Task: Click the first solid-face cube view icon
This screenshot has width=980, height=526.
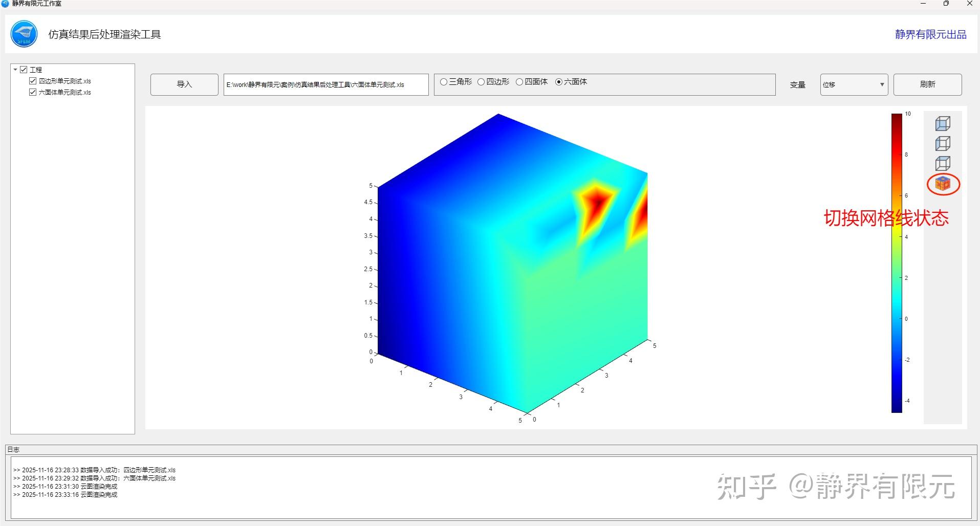Action: click(943, 123)
